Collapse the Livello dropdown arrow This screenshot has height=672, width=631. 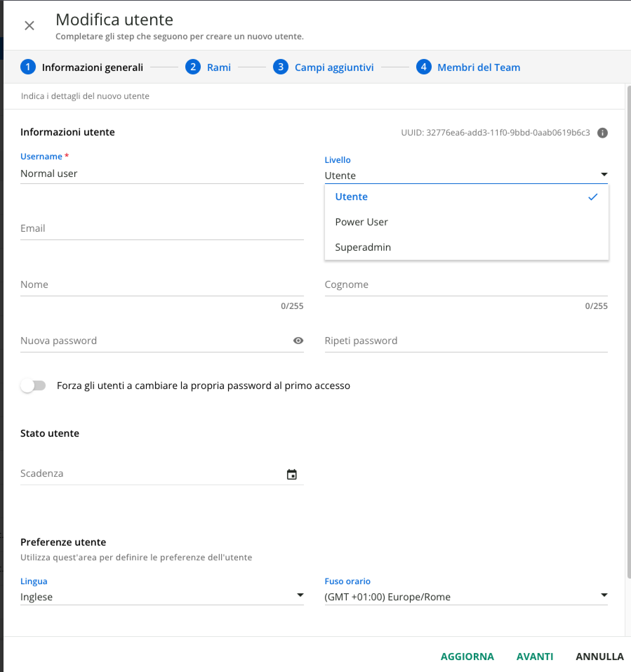pyautogui.click(x=604, y=174)
